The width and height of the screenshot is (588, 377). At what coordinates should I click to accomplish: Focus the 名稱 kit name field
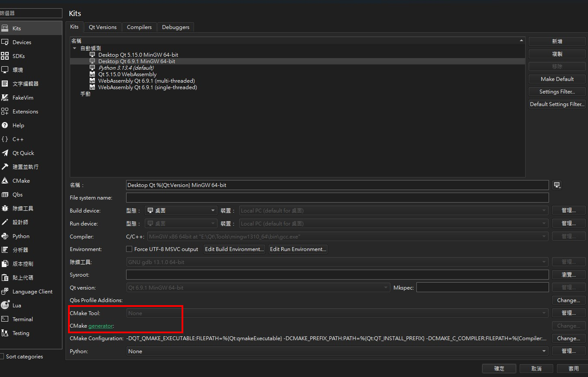pyautogui.click(x=337, y=185)
